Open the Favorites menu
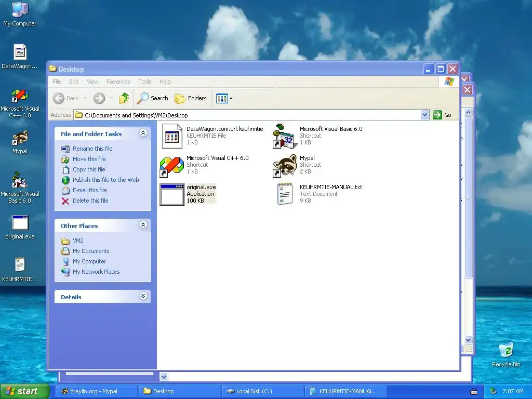Image resolution: width=532 pixels, height=399 pixels. (118, 82)
